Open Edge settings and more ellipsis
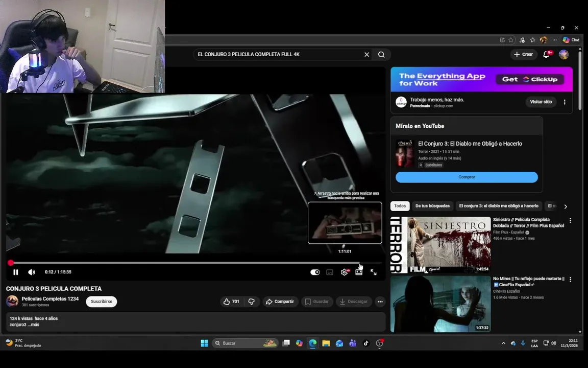 (555, 40)
